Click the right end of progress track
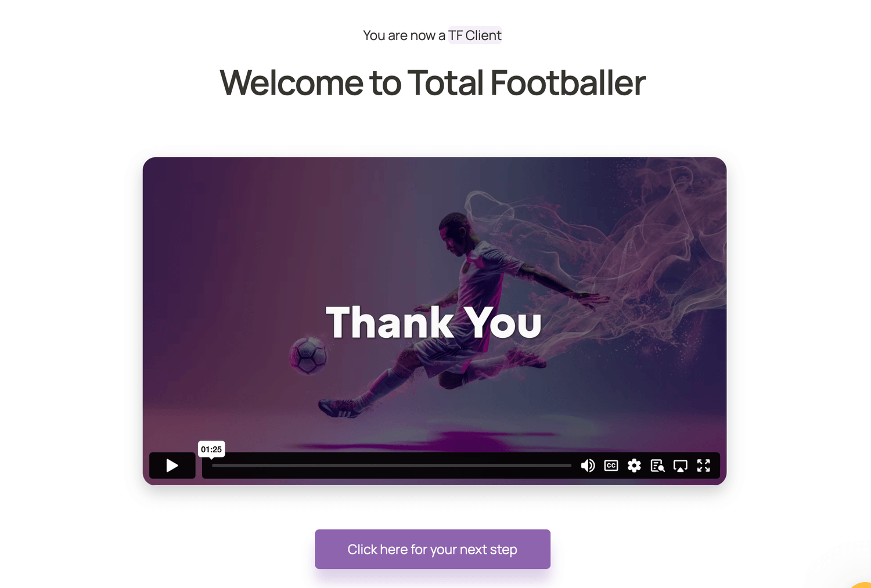Image resolution: width=871 pixels, height=588 pixels. coord(569,466)
